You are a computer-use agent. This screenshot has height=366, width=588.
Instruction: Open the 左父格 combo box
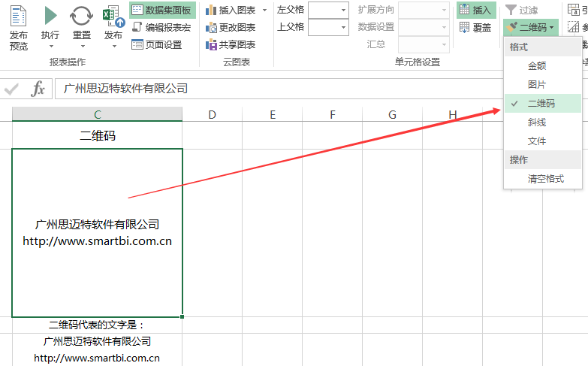(x=328, y=10)
